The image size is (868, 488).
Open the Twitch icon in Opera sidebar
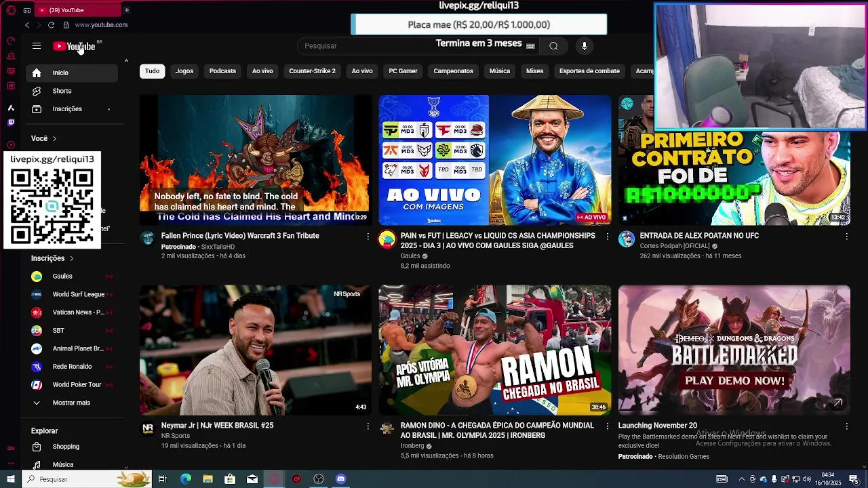pyautogui.click(x=11, y=123)
